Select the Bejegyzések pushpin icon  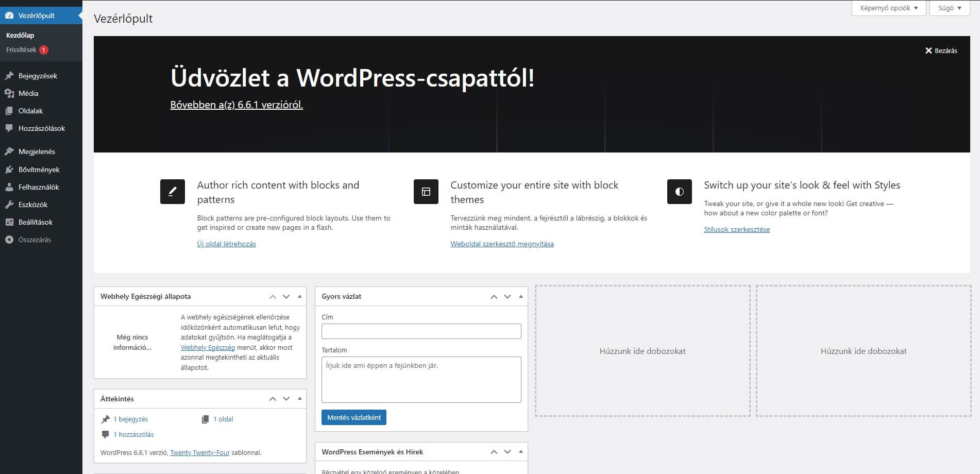tap(9, 75)
